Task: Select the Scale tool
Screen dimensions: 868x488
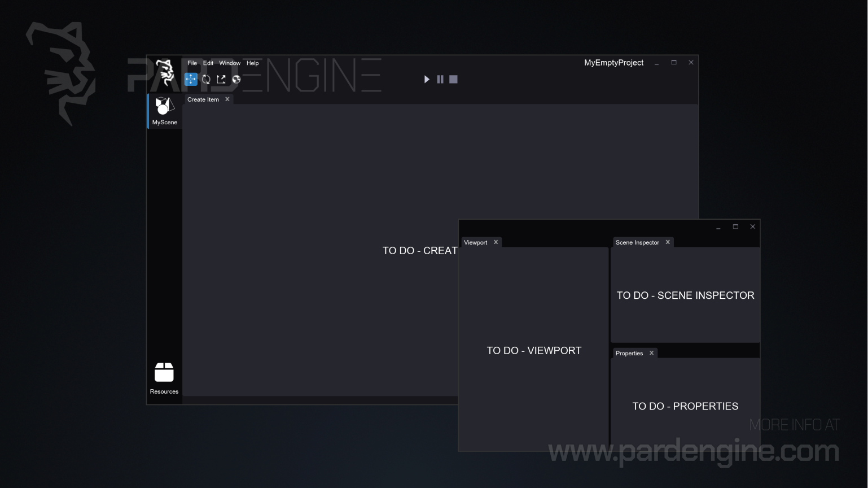Action: (x=221, y=80)
